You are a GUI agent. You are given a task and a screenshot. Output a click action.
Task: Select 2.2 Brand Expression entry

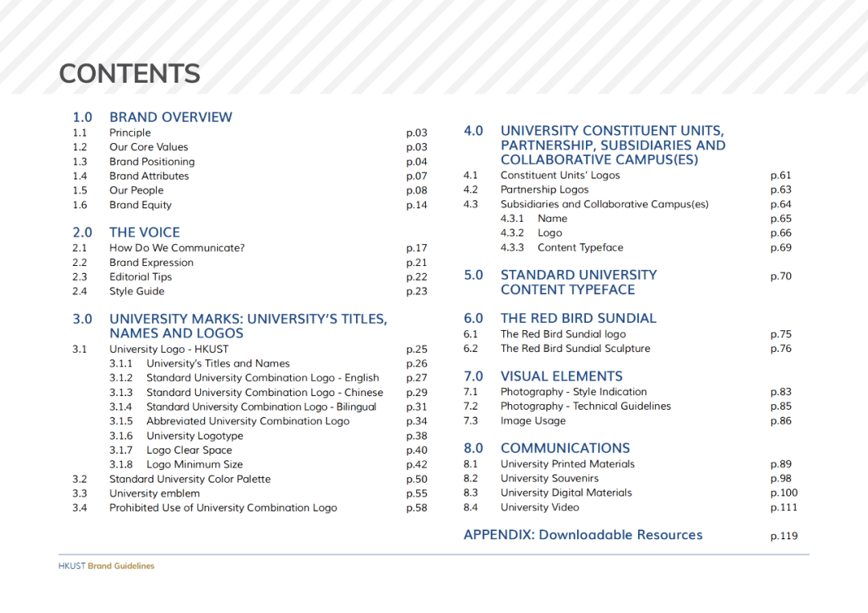(x=151, y=262)
